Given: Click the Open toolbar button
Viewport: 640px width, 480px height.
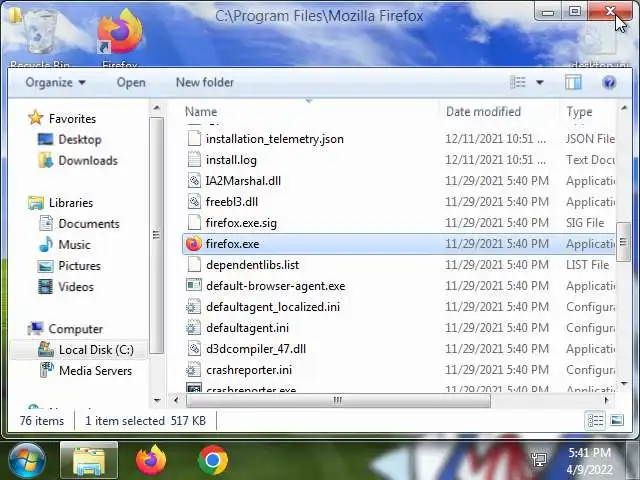Looking at the screenshot, I should (x=131, y=82).
